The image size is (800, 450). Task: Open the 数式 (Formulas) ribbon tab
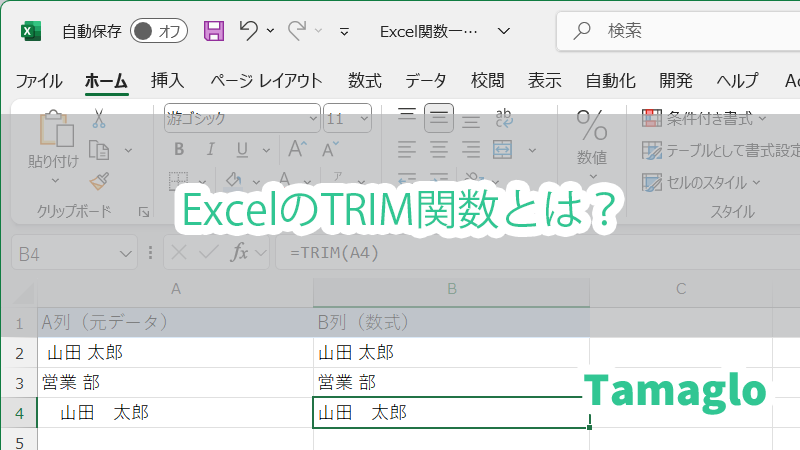[364, 81]
